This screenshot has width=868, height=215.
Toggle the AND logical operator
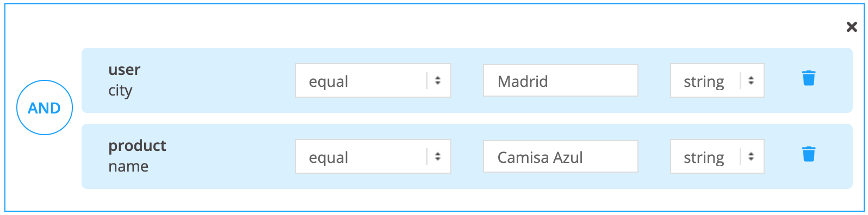point(45,107)
